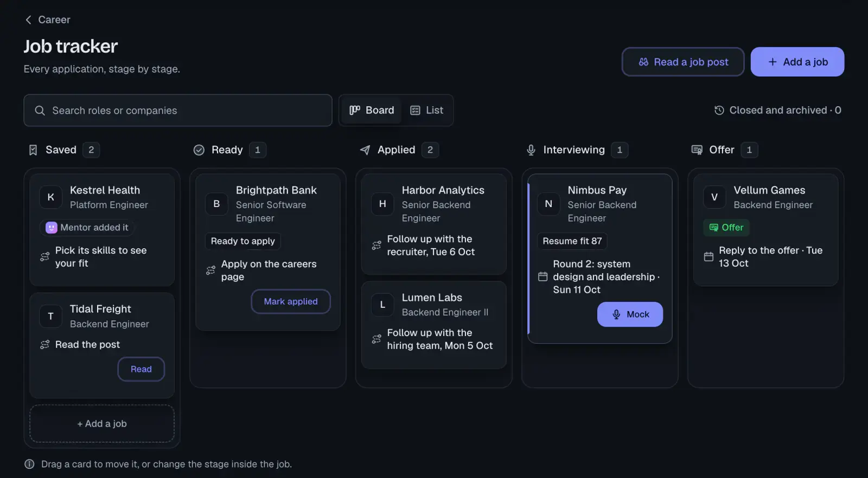Focus the Search roles or companies field

click(178, 111)
